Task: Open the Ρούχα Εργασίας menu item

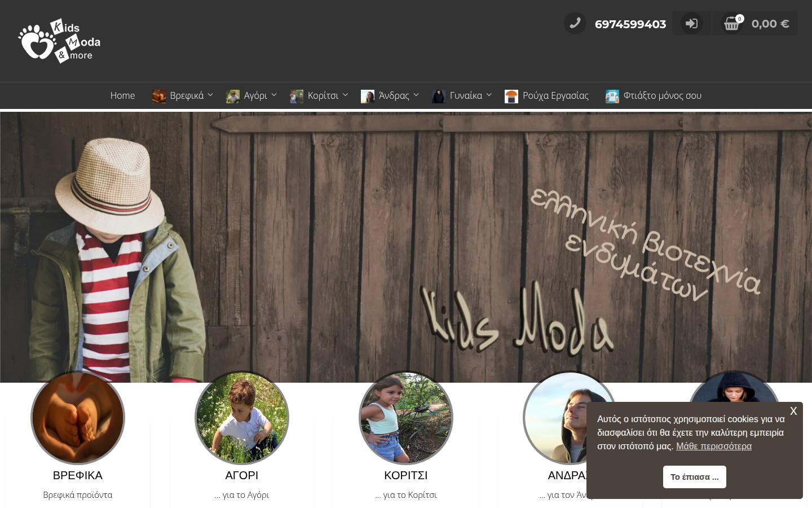Action: [555, 95]
